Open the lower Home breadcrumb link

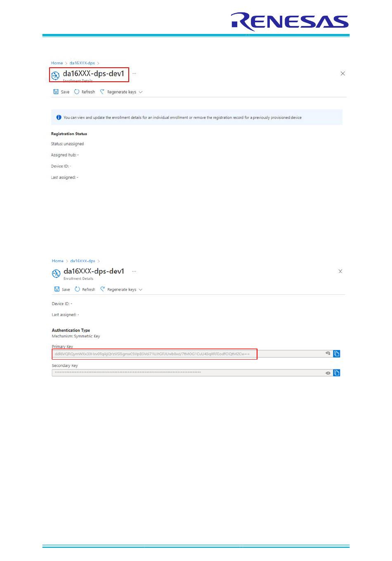58,261
